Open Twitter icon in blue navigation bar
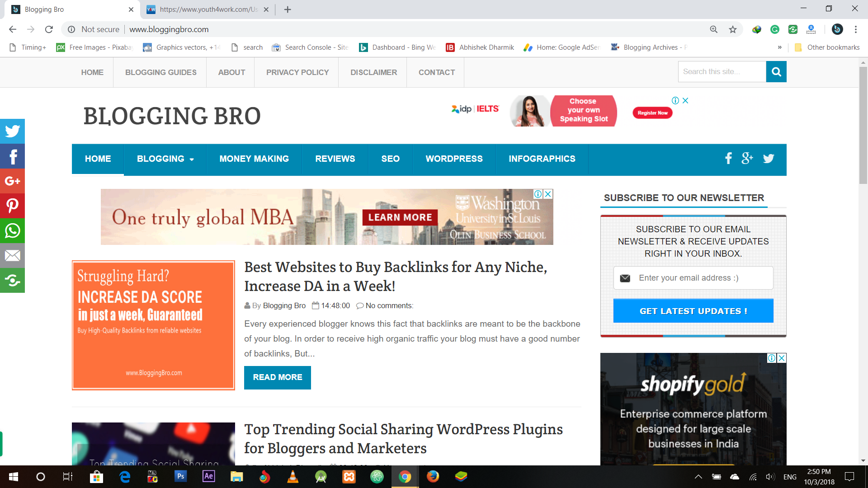 click(769, 159)
